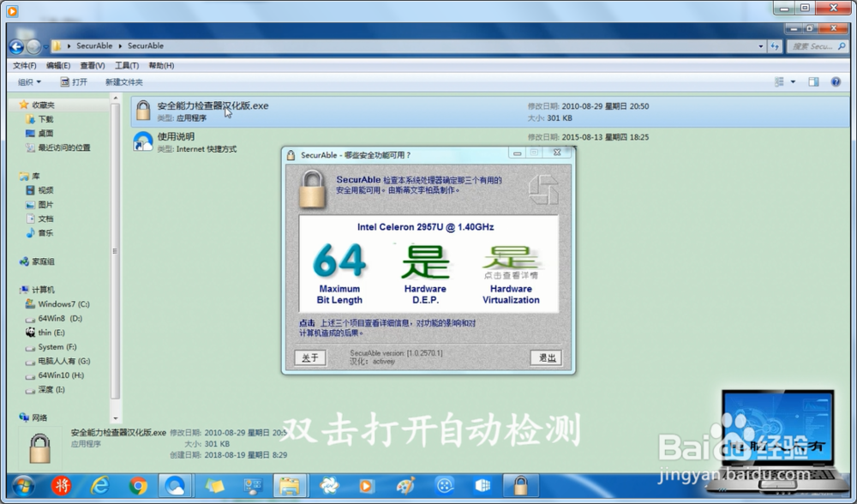Click the yellow sticky notes taskbar icon
The height and width of the screenshot is (504, 857).
(x=214, y=485)
